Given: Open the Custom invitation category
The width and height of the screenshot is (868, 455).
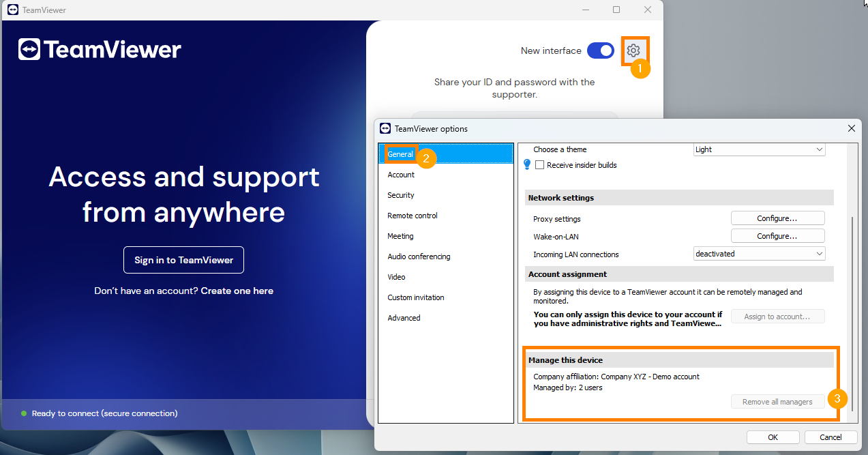Looking at the screenshot, I should (446, 297).
